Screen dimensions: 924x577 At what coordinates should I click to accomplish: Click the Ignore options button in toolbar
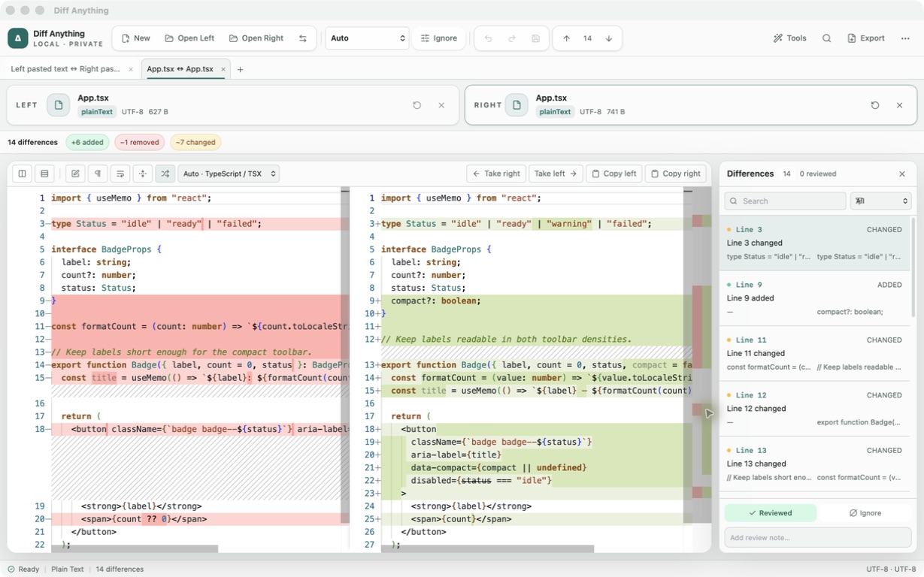click(439, 38)
